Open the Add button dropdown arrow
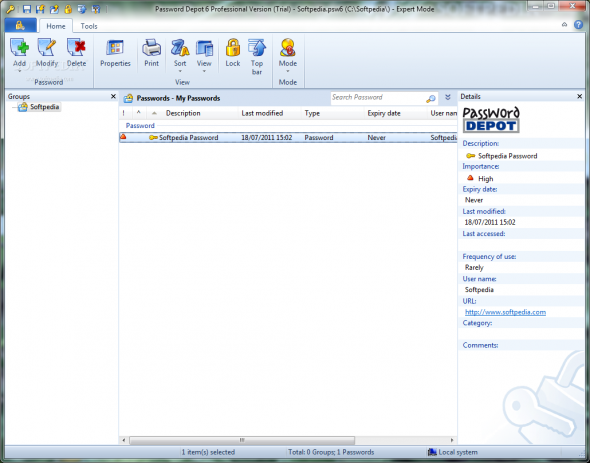The width and height of the screenshot is (590, 463). pyautogui.click(x=20, y=71)
